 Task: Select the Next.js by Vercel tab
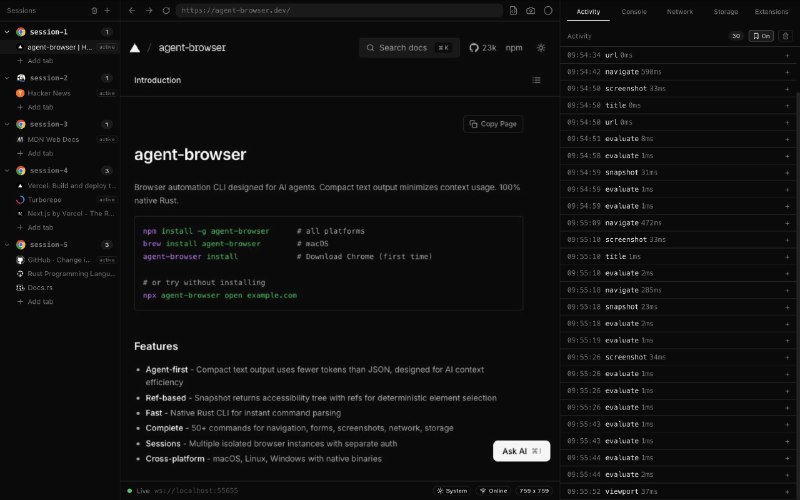60,213
